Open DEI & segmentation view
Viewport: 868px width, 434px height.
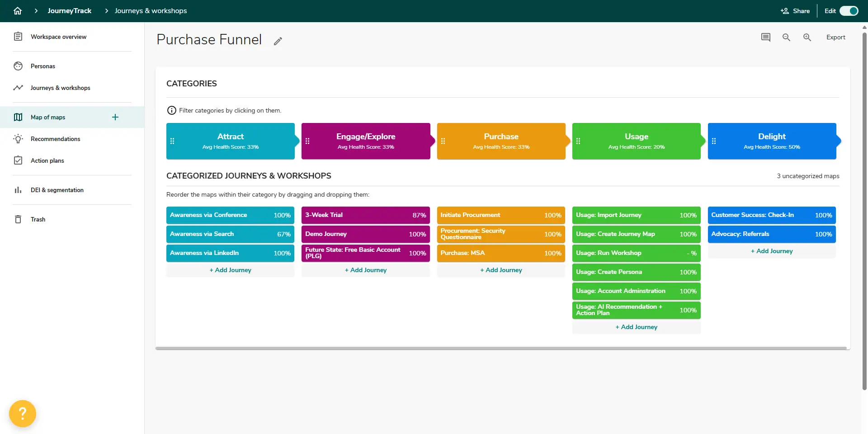point(57,190)
